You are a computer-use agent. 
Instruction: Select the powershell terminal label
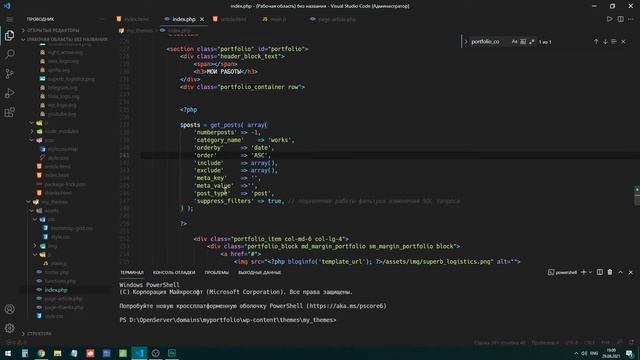click(562, 272)
